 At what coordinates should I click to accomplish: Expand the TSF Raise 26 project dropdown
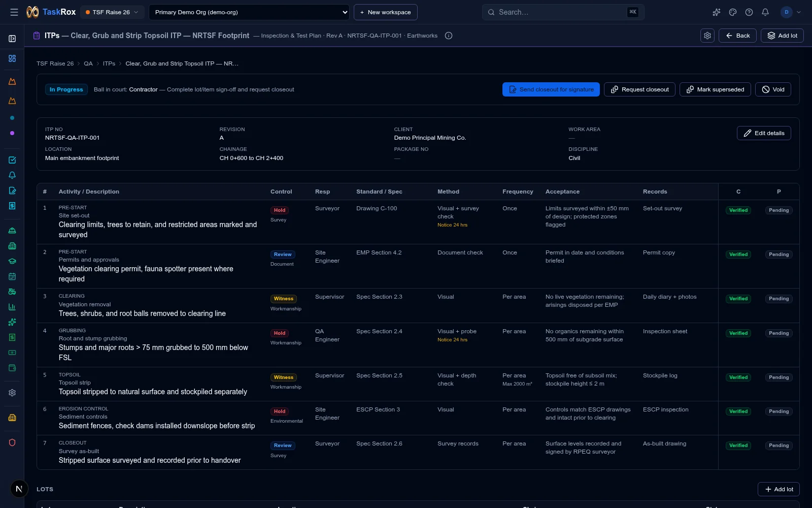(x=112, y=12)
